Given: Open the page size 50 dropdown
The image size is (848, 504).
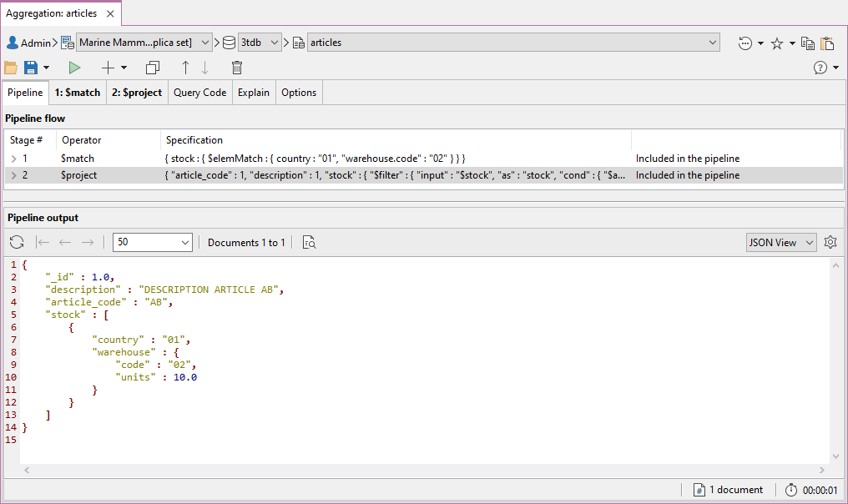Looking at the screenshot, I should pyautogui.click(x=153, y=242).
